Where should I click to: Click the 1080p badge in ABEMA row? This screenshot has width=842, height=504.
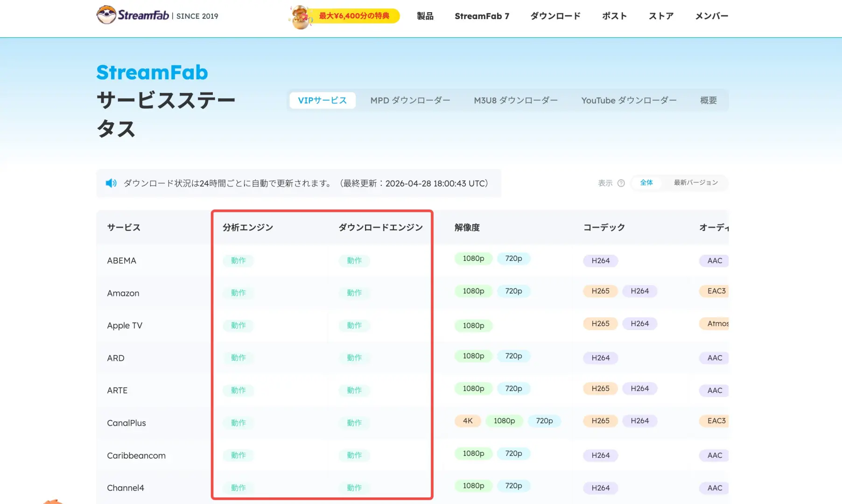pos(474,259)
